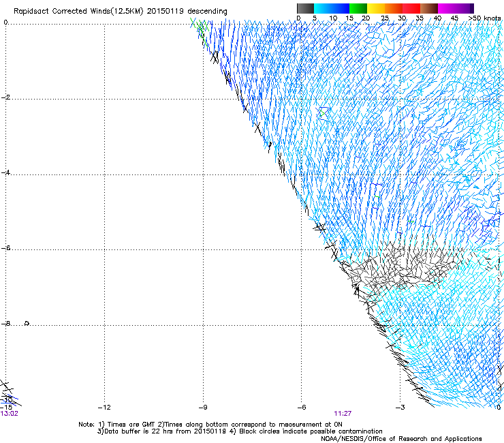Viewport: 504px width, 443px height.
Task: Click the purple time label '11:27'
Action: click(x=343, y=414)
